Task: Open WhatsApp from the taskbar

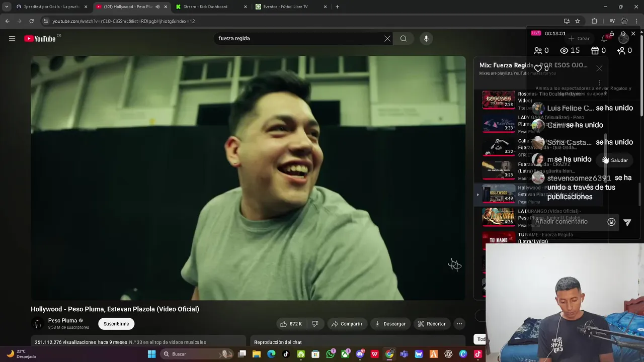Action: tap(331, 354)
